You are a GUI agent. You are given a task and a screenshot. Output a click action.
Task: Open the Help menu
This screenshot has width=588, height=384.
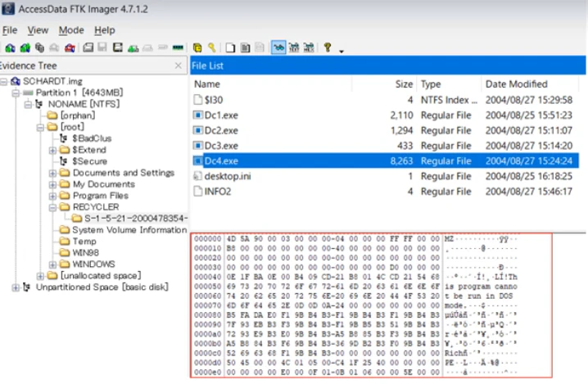105,30
